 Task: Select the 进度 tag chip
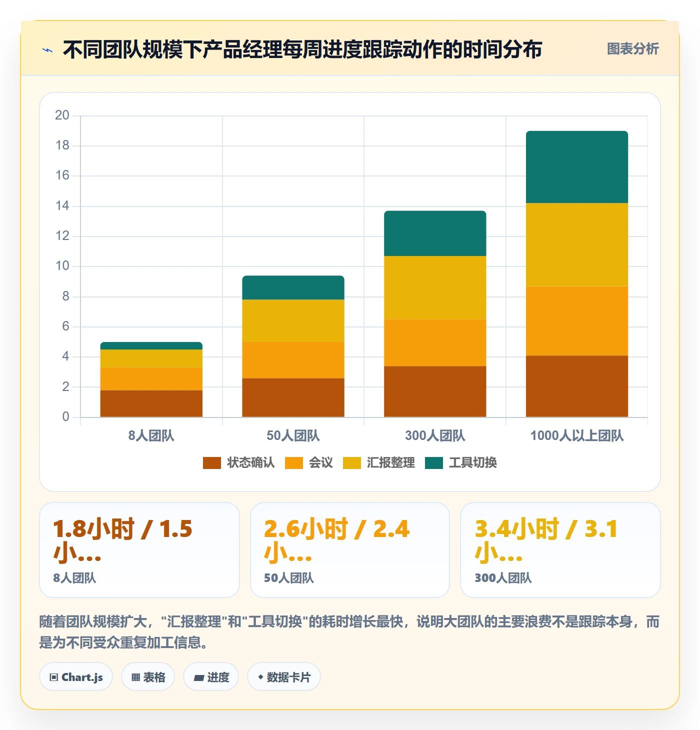click(211, 677)
